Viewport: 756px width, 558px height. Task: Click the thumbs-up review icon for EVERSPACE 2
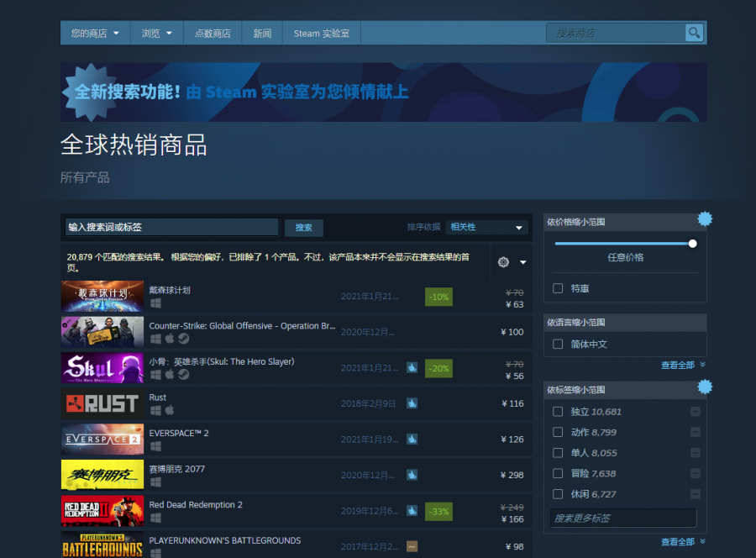[x=412, y=439]
